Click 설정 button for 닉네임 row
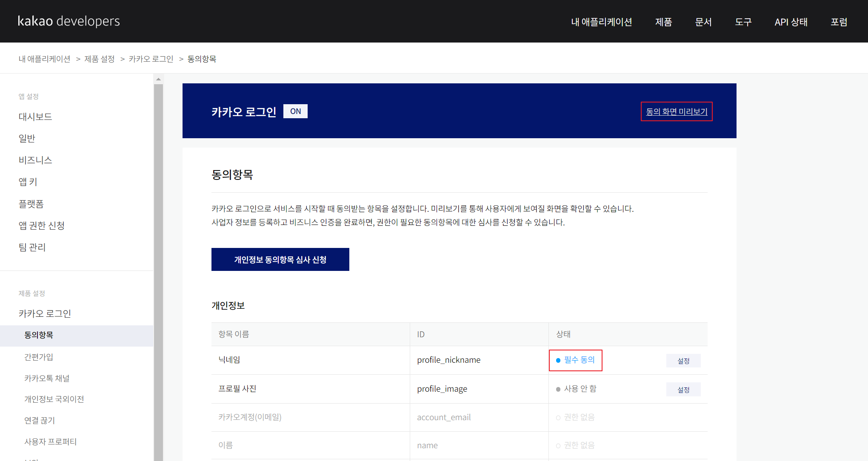 coord(683,361)
